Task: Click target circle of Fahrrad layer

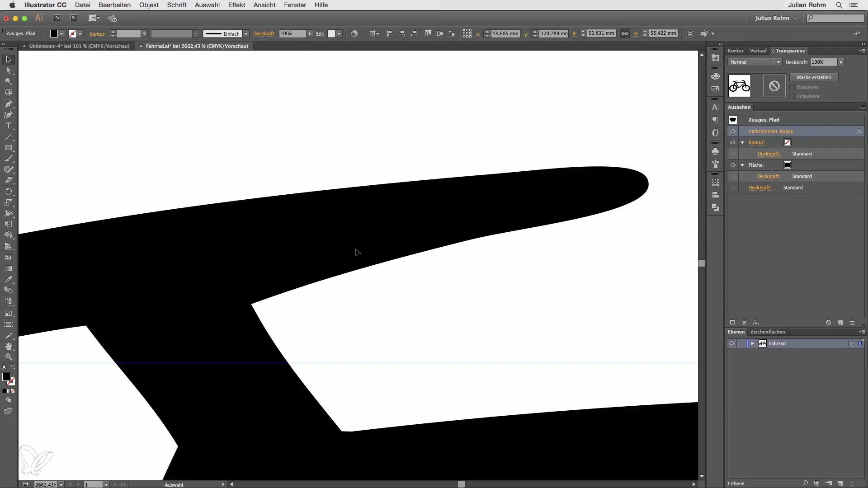Action: pos(853,343)
